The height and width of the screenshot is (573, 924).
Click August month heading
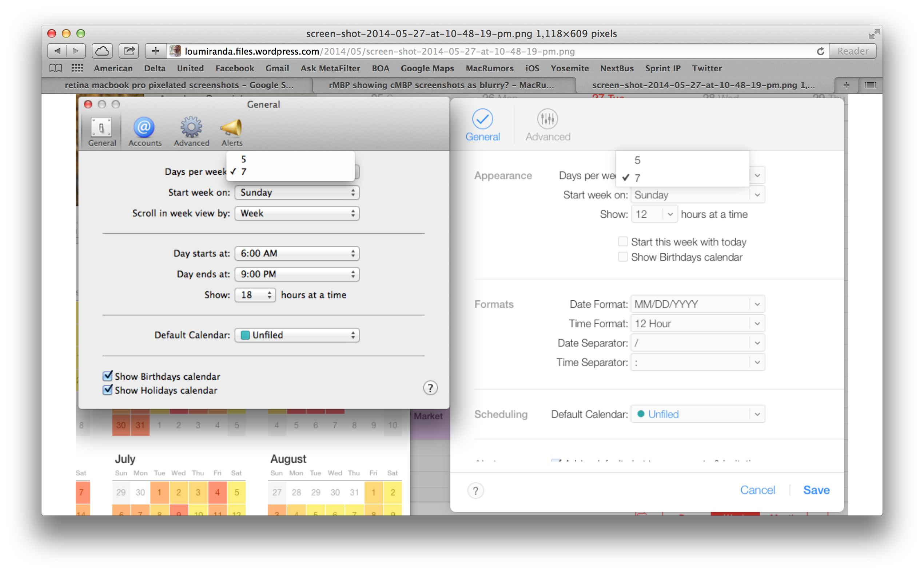[x=288, y=459]
